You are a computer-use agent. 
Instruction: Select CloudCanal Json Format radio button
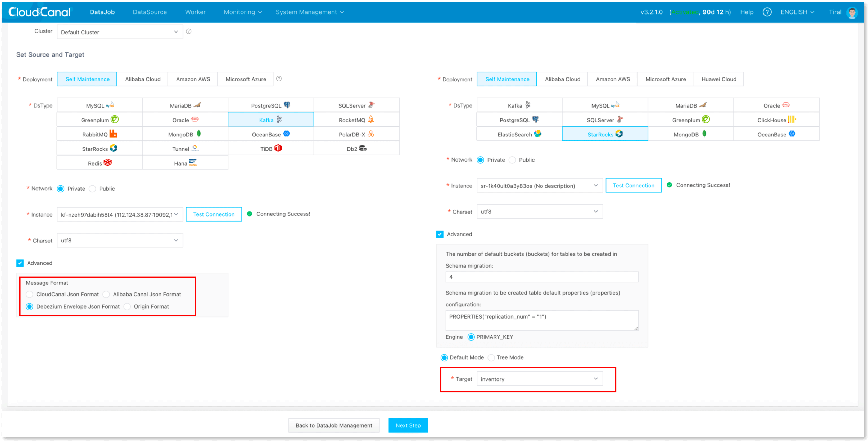click(30, 294)
